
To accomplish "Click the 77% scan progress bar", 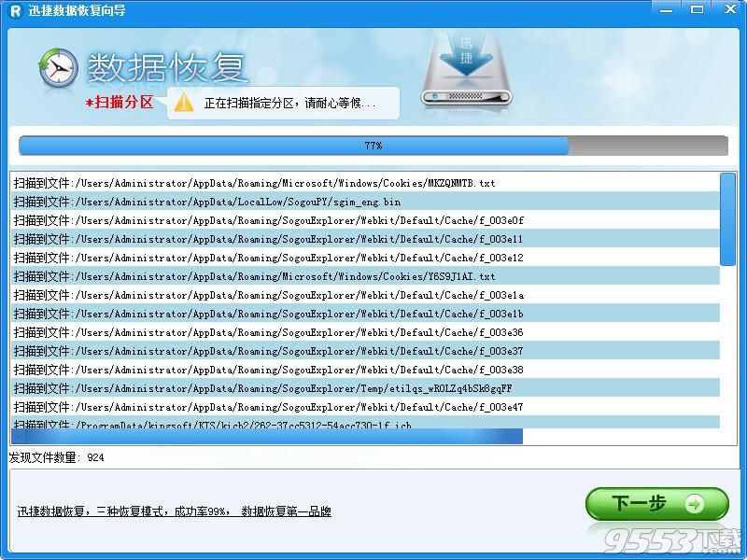I will click(x=373, y=146).
